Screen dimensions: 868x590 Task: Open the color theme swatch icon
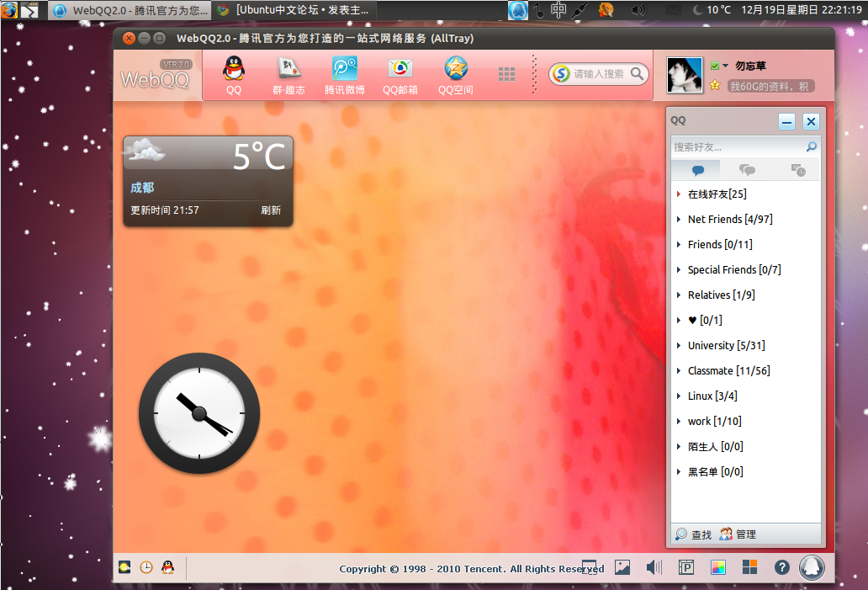pyautogui.click(x=718, y=567)
